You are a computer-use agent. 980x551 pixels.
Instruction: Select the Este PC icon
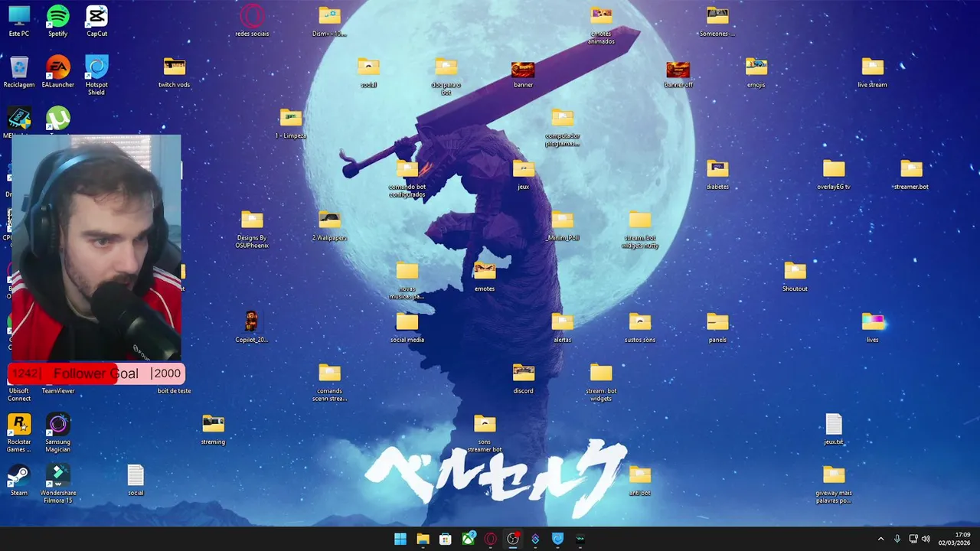pyautogui.click(x=19, y=21)
